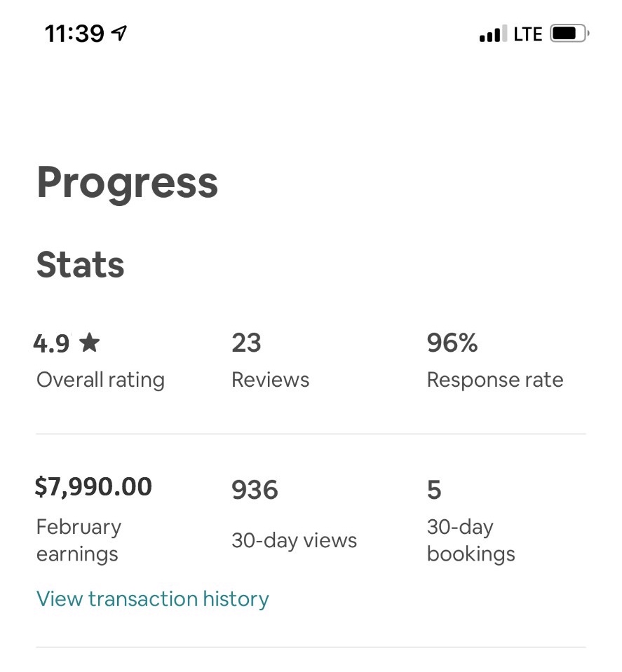
Task: Tap the Response rate label
Action: coord(495,380)
